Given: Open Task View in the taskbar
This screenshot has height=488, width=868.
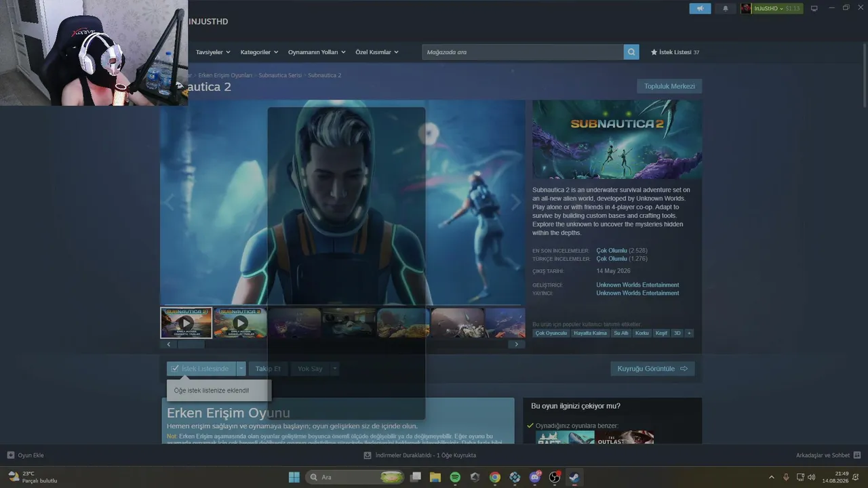Looking at the screenshot, I should tap(416, 477).
